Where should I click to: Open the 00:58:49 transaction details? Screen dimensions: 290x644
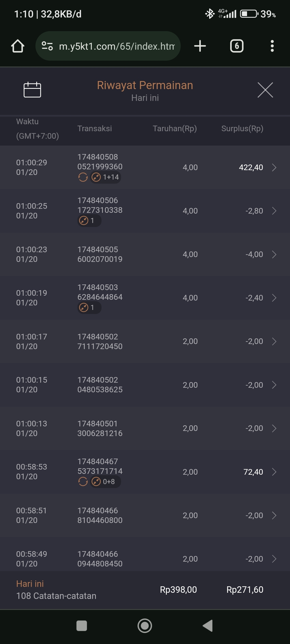point(274,559)
